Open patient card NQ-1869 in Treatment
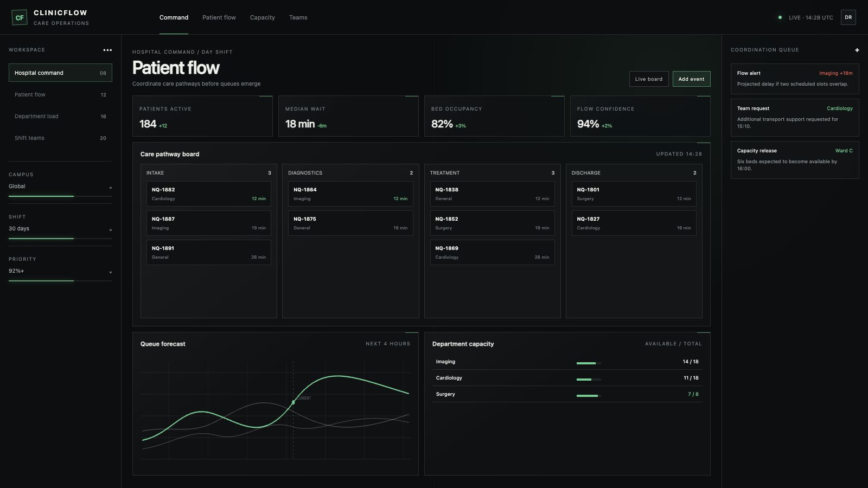868x488 pixels. coord(492,252)
